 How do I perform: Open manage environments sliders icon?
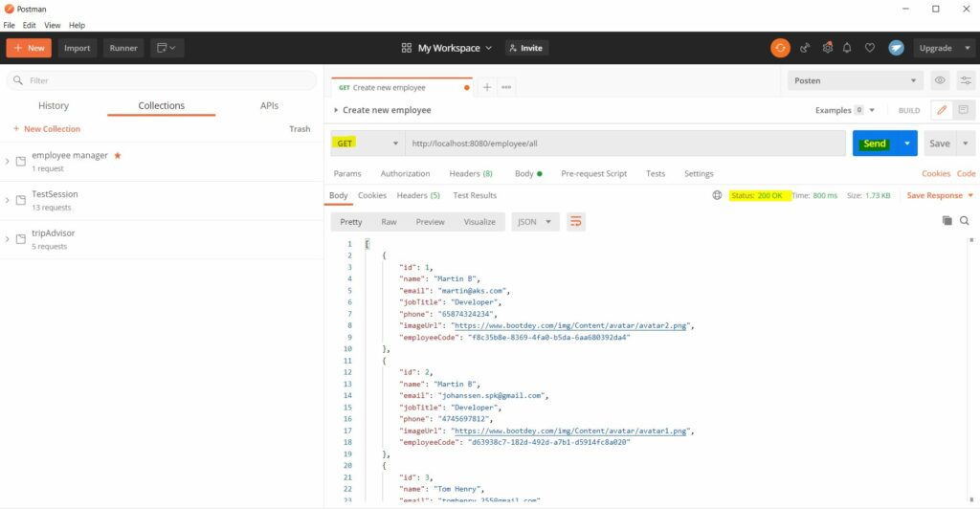tap(966, 80)
